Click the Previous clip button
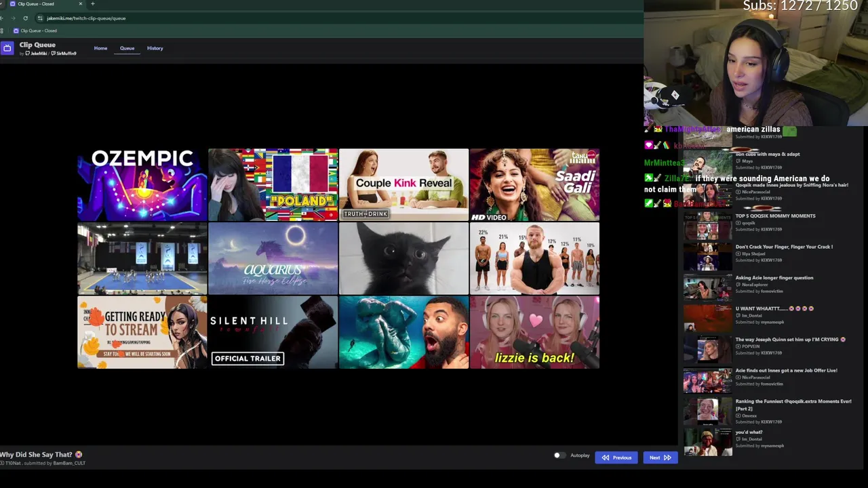The width and height of the screenshot is (868, 488). coord(616,457)
